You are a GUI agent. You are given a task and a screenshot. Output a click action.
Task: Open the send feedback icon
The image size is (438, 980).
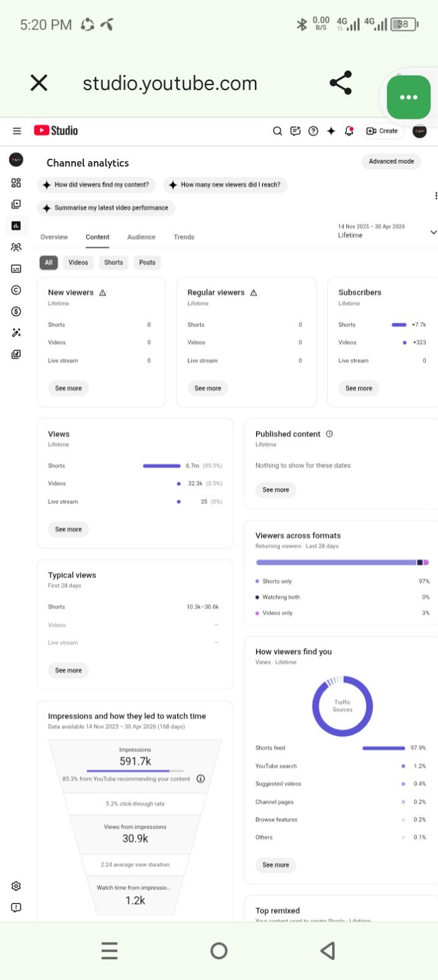pyautogui.click(x=295, y=131)
